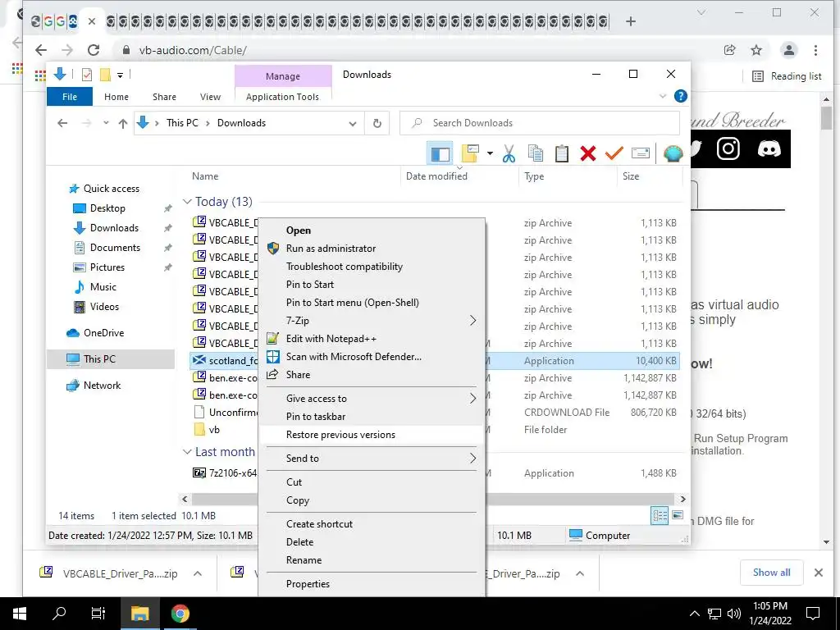Switch to large icons view in status bar
This screenshot has width=840, height=630.
tap(678, 515)
